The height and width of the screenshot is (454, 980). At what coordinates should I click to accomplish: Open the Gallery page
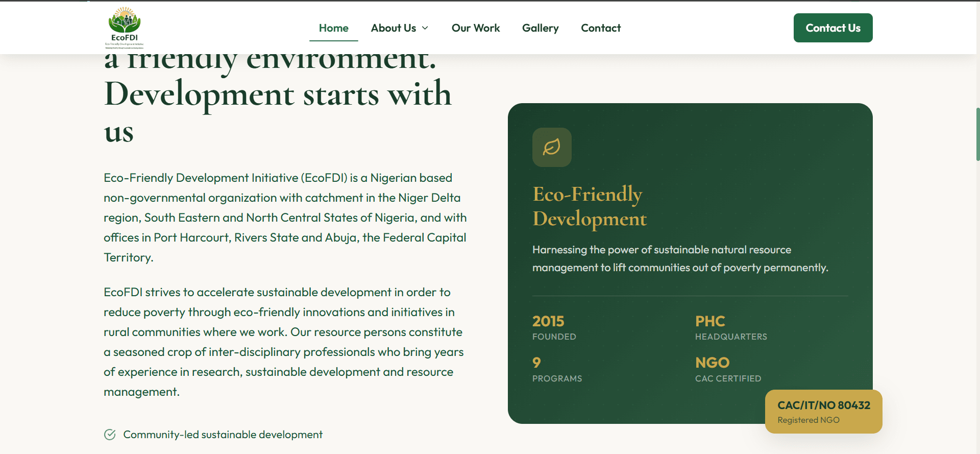tap(541, 28)
